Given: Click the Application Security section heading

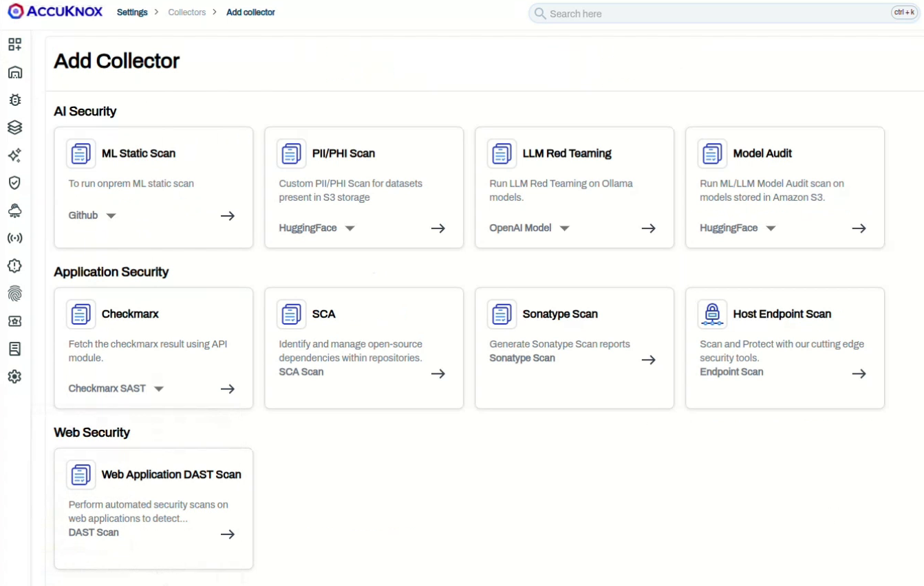Looking at the screenshot, I should [111, 272].
